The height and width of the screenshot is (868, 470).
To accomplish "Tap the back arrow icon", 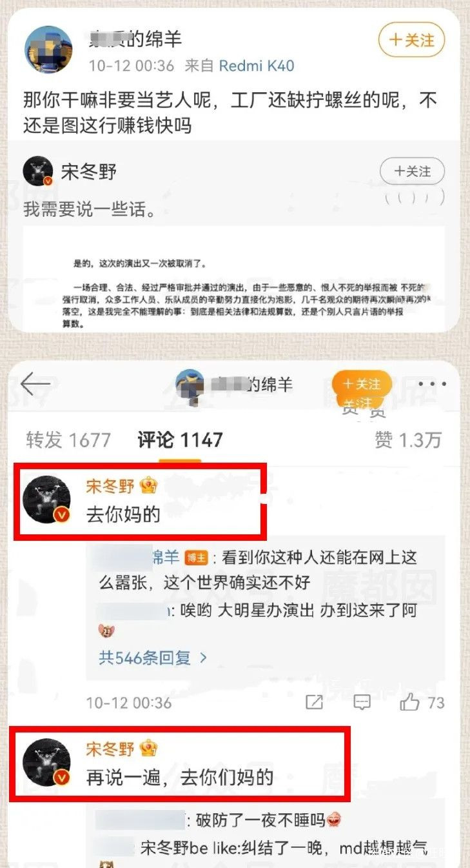I will click(x=35, y=385).
